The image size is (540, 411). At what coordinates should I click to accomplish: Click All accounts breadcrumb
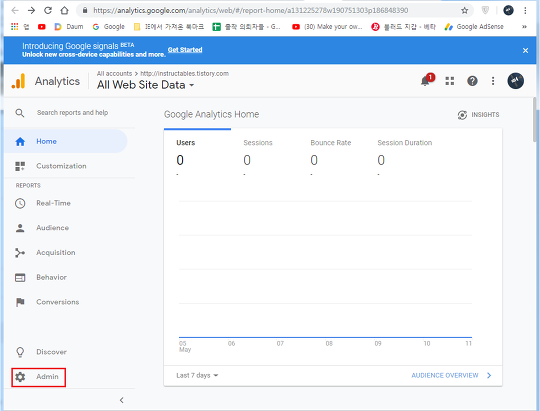(114, 73)
